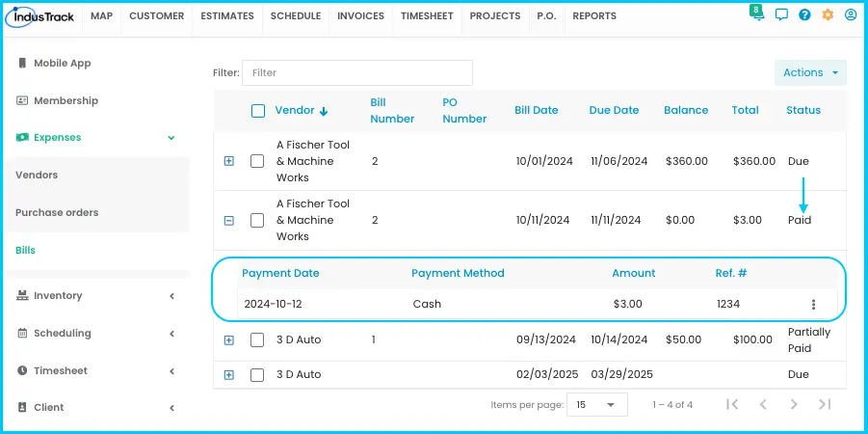This screenshot has height=434, width=868.
Task: Expand the A Fischer bill with Due status
Action: (x=228, y=161)
